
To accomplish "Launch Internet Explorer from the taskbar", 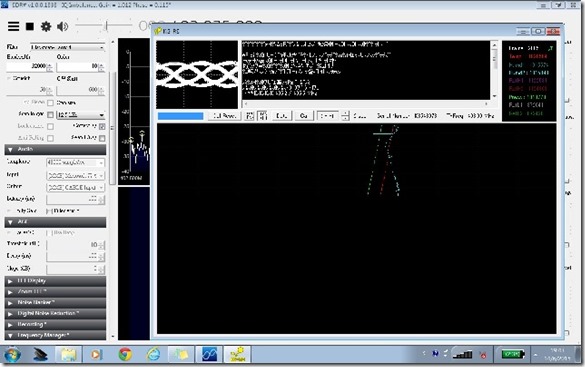I will point(153,354).
